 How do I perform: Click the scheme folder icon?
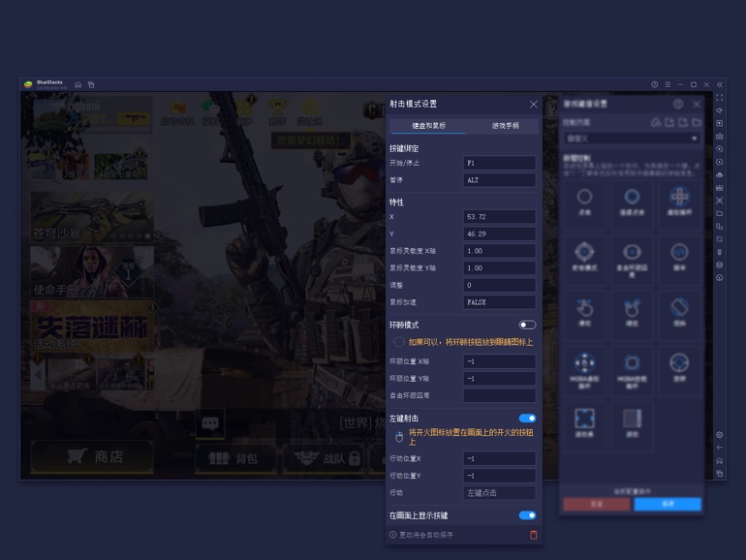697,122
